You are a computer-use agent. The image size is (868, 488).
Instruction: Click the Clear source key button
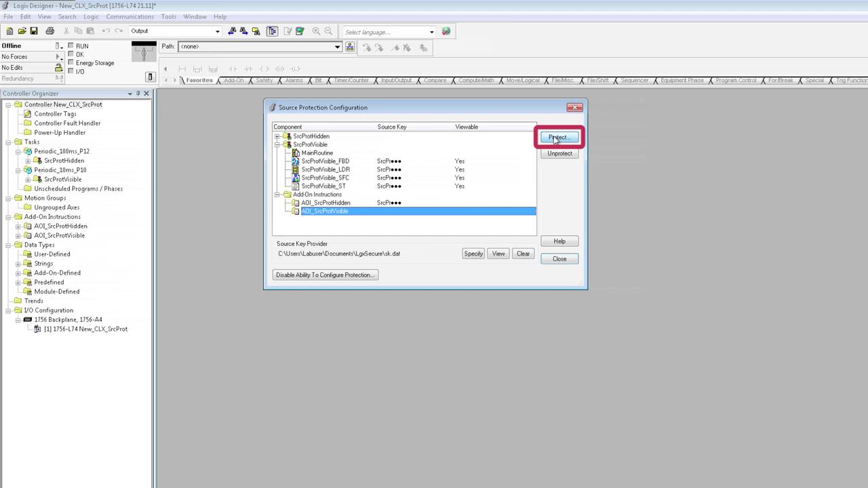pos(523,253)
